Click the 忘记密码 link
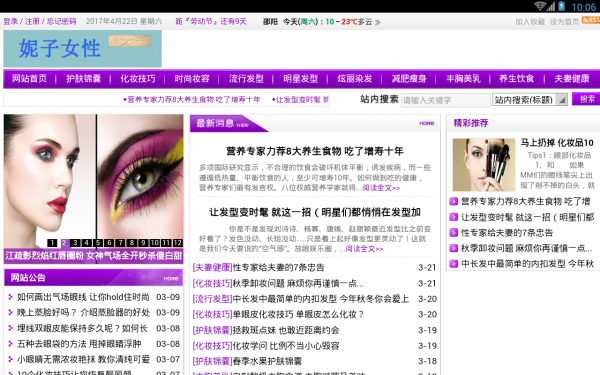Viewport: 600px width, 375px height. (x=61, y=21)
